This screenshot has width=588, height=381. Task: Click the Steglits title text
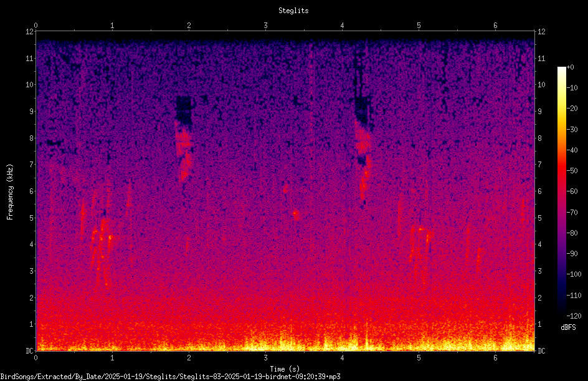pyautogui.click(x=293, y=11)
